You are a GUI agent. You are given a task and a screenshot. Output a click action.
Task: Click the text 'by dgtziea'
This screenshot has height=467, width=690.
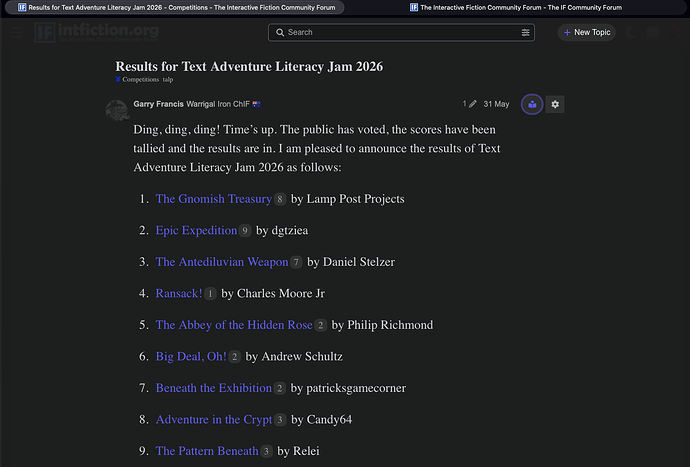point(282,231)
